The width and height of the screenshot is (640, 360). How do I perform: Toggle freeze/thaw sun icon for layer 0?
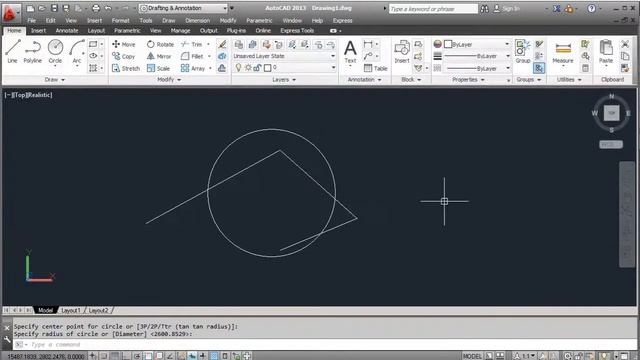pyautogui.click(x=248, y=68)
